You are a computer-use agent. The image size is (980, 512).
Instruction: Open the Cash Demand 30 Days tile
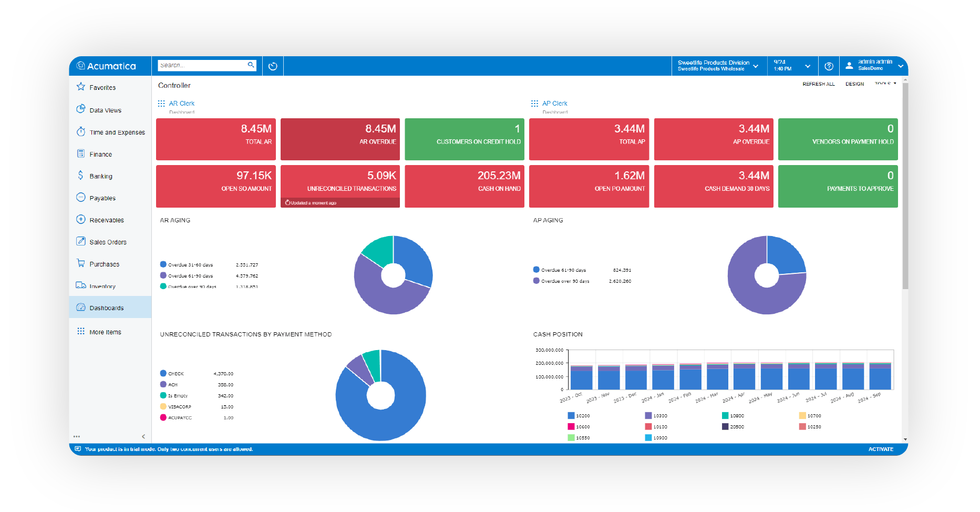point(714,186)
